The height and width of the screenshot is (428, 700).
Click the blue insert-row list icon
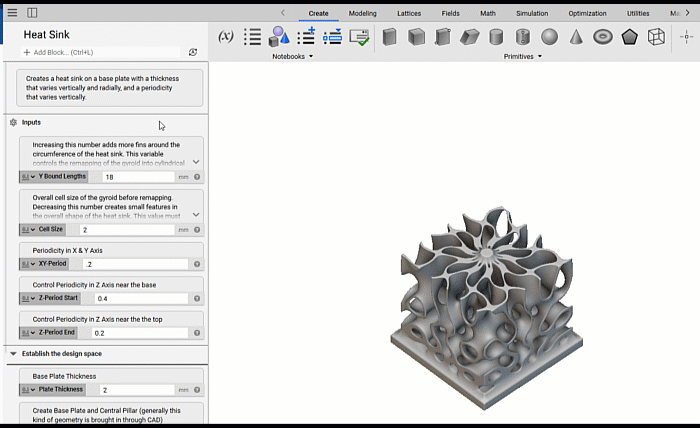coord(333,37)
